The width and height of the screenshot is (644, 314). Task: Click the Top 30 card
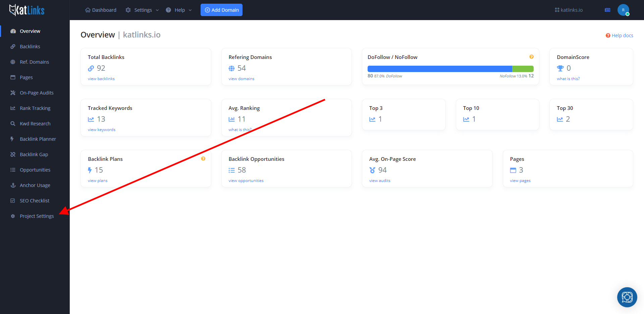tap(591, 115)
